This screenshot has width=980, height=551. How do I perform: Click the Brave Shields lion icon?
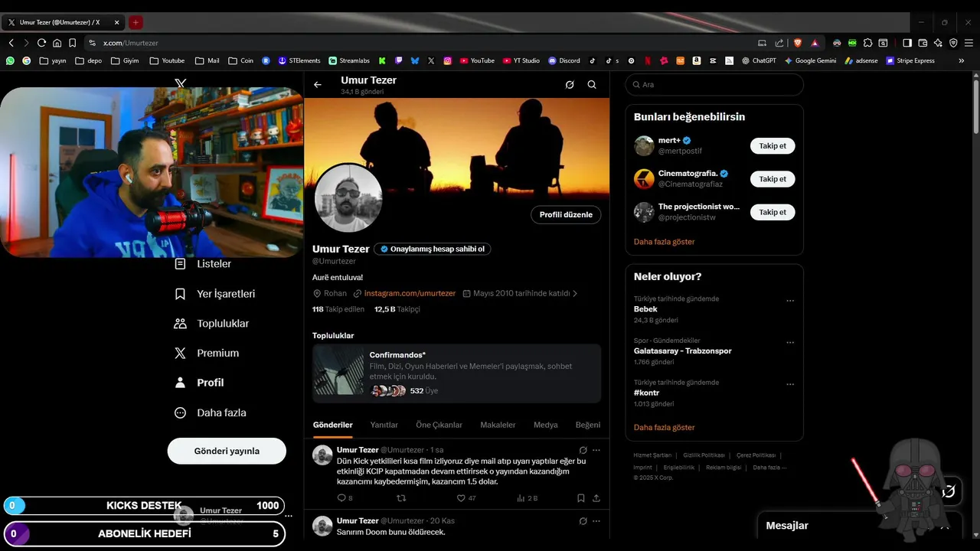[798, 43]
